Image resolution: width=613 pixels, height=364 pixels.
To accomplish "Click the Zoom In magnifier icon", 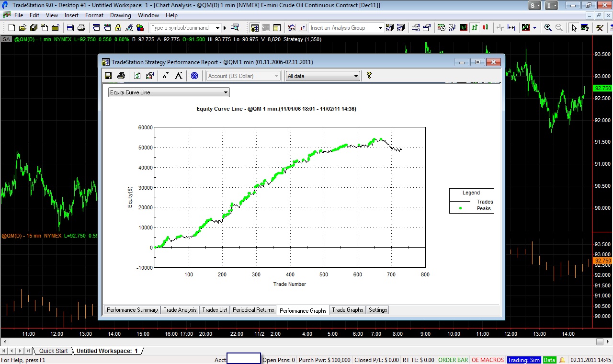I will tap(548, 28).
